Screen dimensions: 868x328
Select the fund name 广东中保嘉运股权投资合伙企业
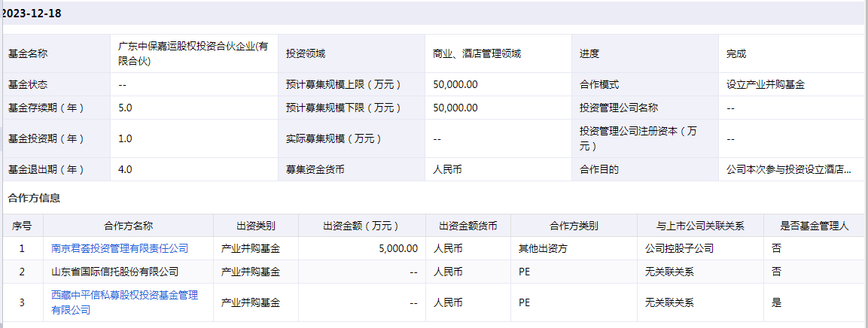pyautogui.click(x=193, y=53)
